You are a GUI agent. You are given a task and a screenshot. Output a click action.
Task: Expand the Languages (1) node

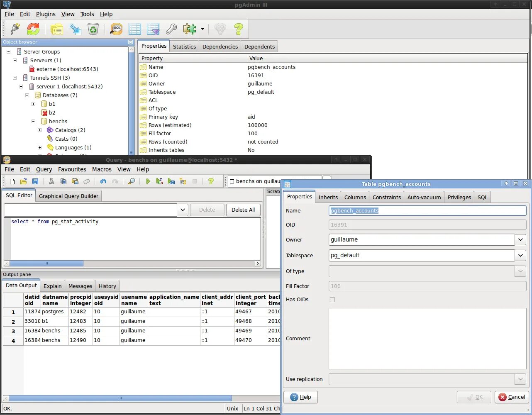[x=39, y=147]
